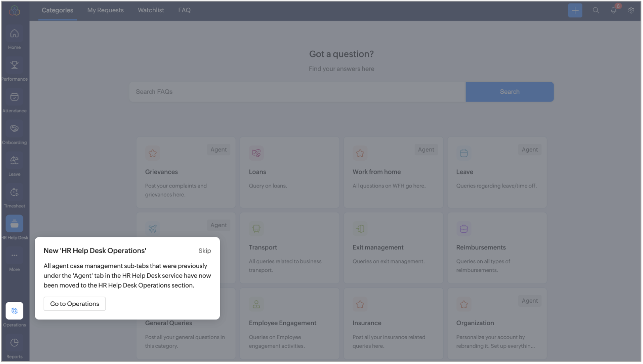643x364 pixels.
Task: Open Timesheet from the sidebar
Action: click(14, 192)
